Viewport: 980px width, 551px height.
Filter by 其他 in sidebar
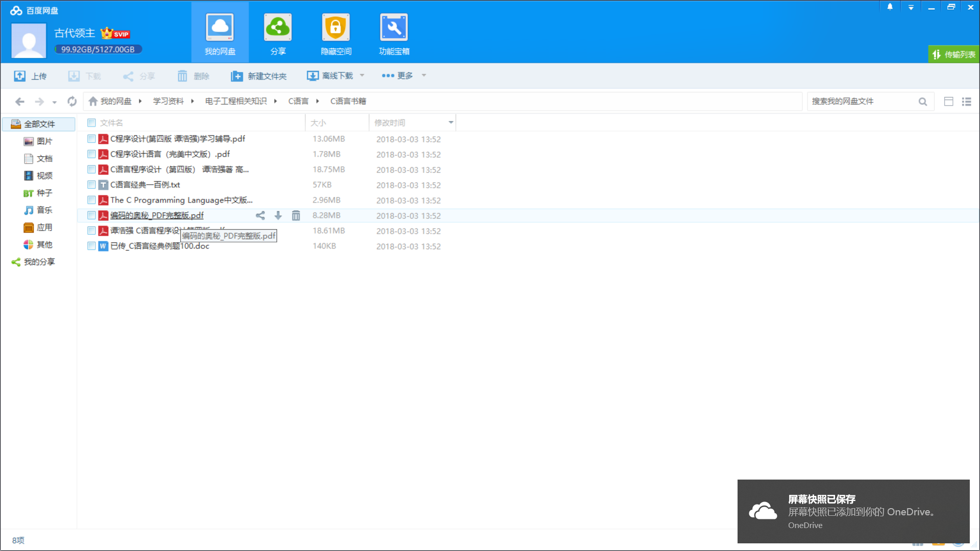pyautogui.click(x=39, y=245)
